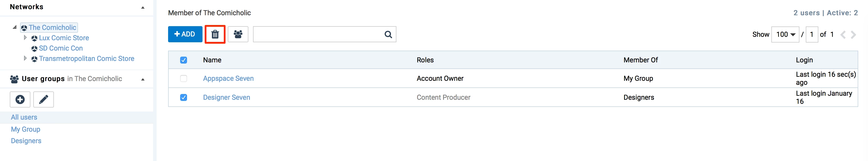The height and width of the screenshot is (161, 868).
Task: Select the Designers user group
Action: [26, 141]
